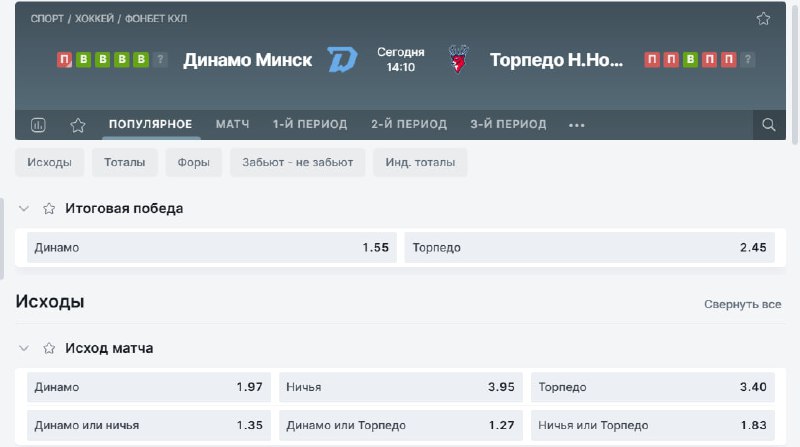This screenshot has height=447, width=800.
Task: Open the 1-Й ПЕРИОД tab
Action: [x=310, y=124]
